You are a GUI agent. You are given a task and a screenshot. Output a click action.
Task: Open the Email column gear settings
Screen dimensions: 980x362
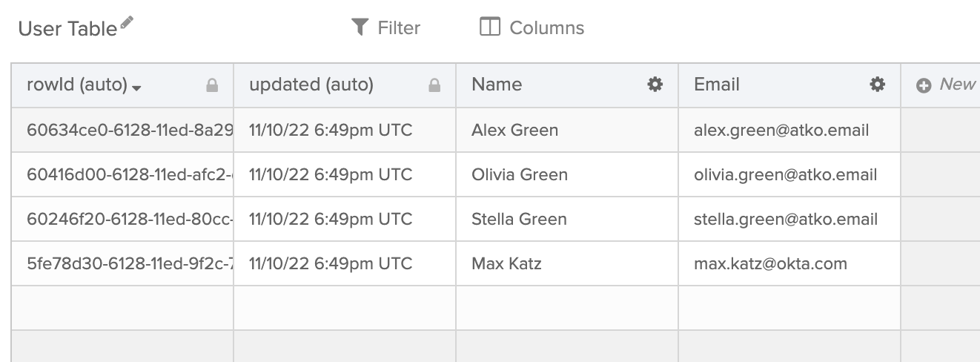tap(877, 85)
